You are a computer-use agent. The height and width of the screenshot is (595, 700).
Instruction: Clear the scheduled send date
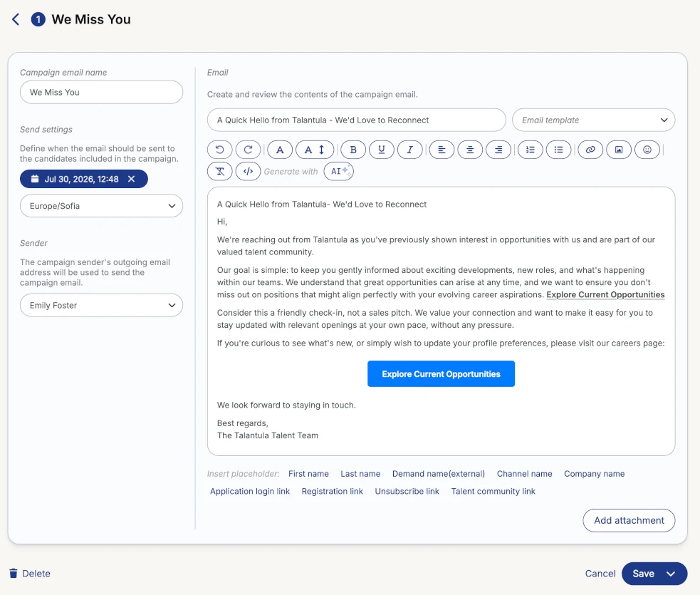131,179
